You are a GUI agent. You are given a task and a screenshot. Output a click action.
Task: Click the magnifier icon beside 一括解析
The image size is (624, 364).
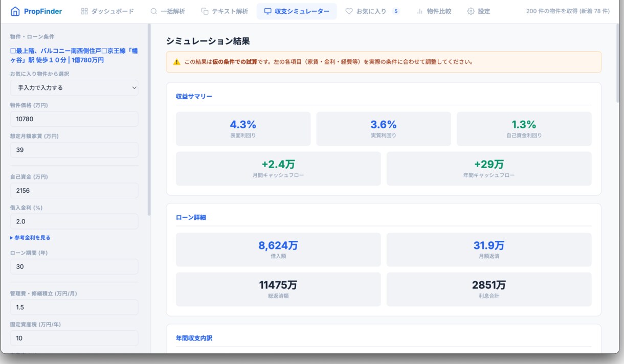153,11
